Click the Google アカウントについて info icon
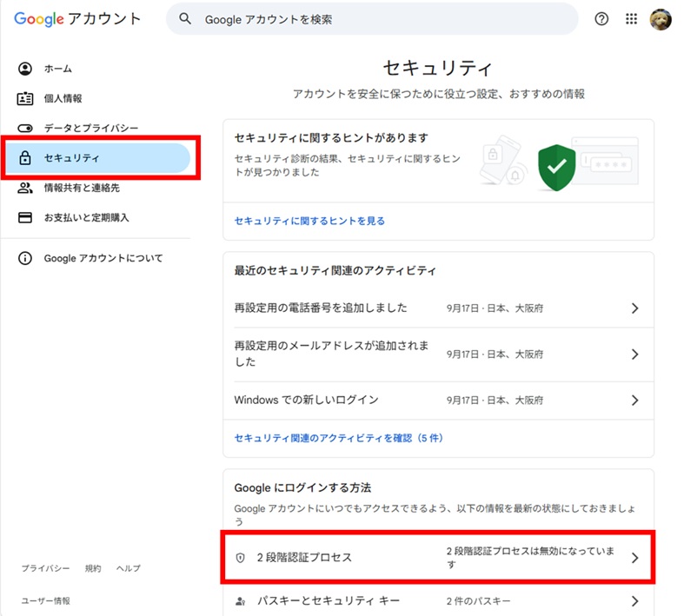This screenshot has height=616, width=684. pos(25,258)
